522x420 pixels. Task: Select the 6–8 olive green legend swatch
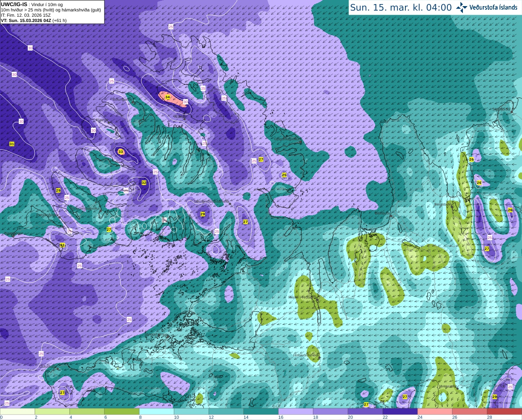coord(122,411)
